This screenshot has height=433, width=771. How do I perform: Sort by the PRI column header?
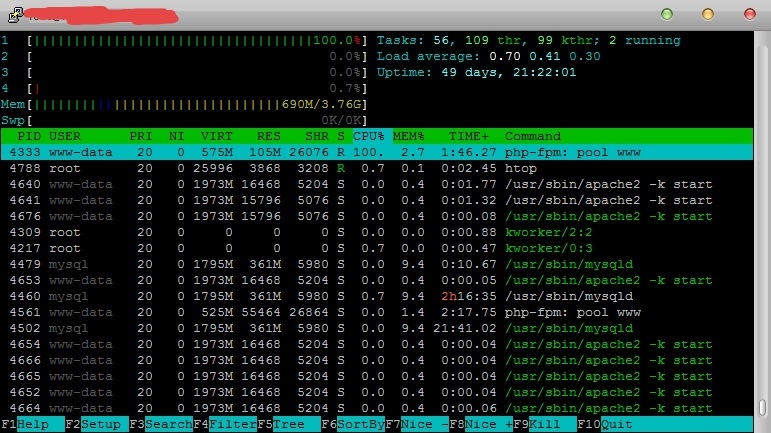(141, 136)
